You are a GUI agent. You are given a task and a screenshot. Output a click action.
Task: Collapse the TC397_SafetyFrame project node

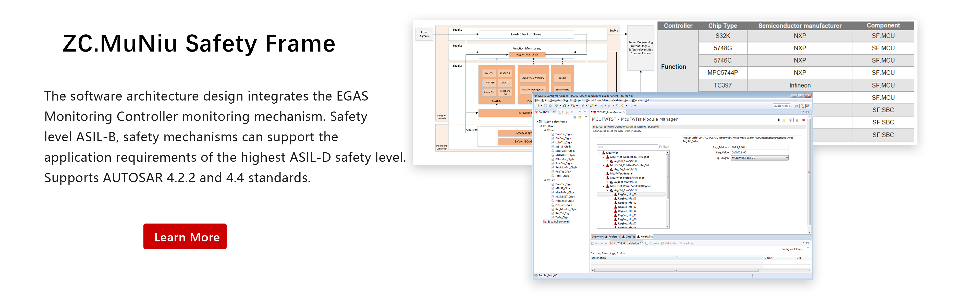pyautogui.click(x=537, y=122)
